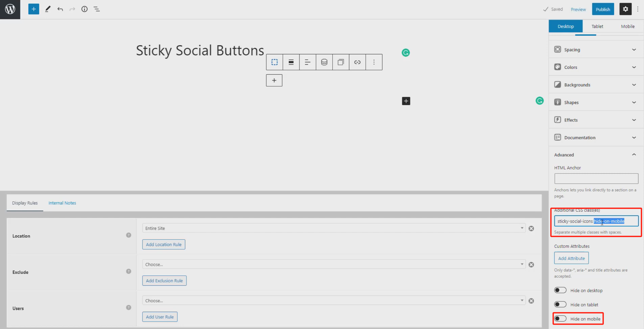Enable Hide on desktop
The image size is (644, 329).
pyautogui.click(x=561, y=290)
